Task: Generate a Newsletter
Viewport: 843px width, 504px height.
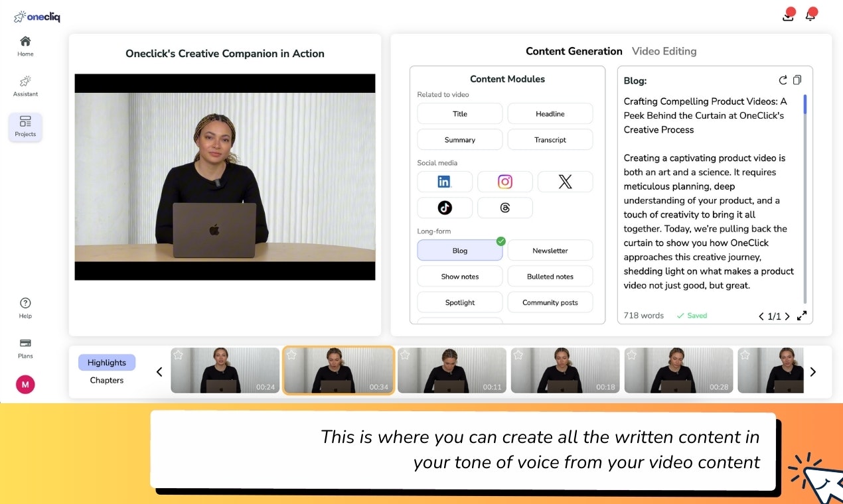Action: pyautogui.click(x=550, y=251)
